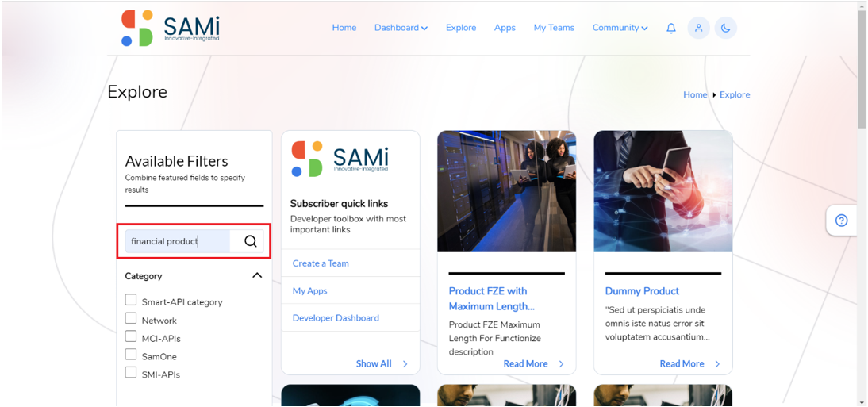Viewport: 868px width, 407px height.
Task: Click Home in the breadcrumb
Action: [x=695, y=94]
